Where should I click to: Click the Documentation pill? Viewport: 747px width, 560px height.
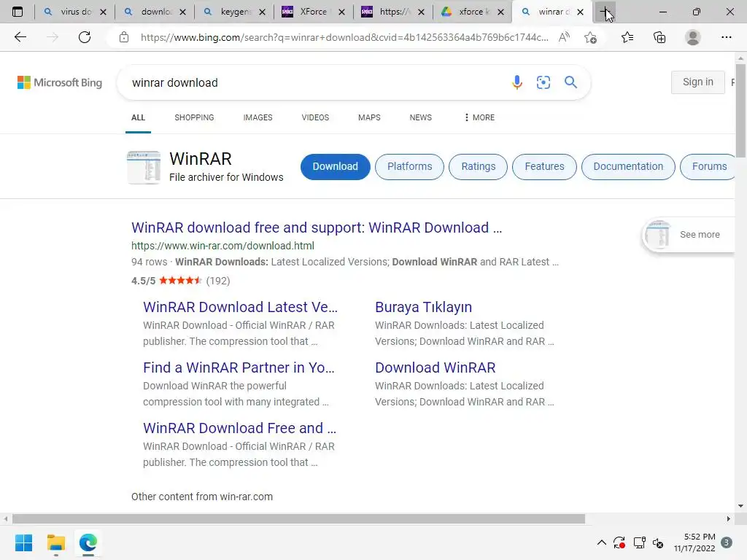[628, 167]
